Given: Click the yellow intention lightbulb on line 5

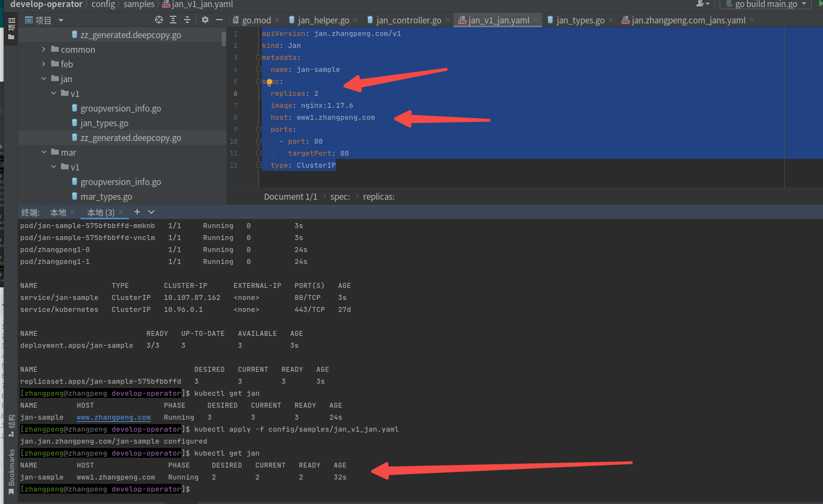Looking at the screenshot, I should [269, 82].
